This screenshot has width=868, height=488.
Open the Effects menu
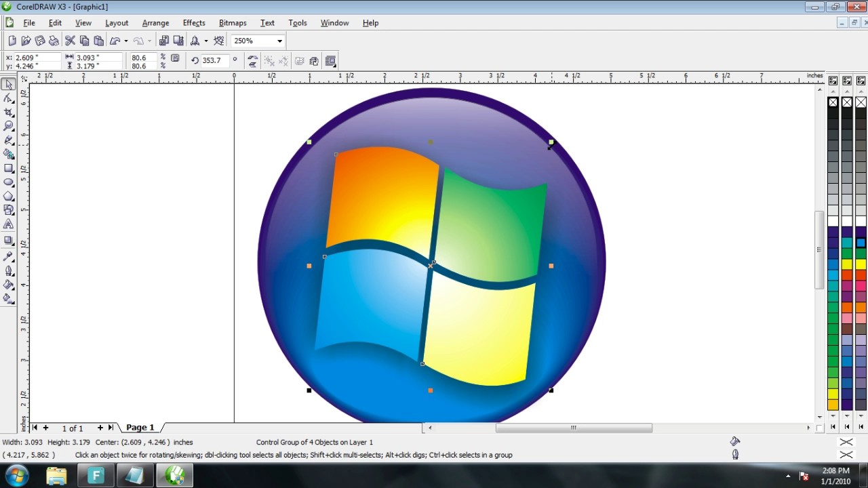(x=194, y=22)
